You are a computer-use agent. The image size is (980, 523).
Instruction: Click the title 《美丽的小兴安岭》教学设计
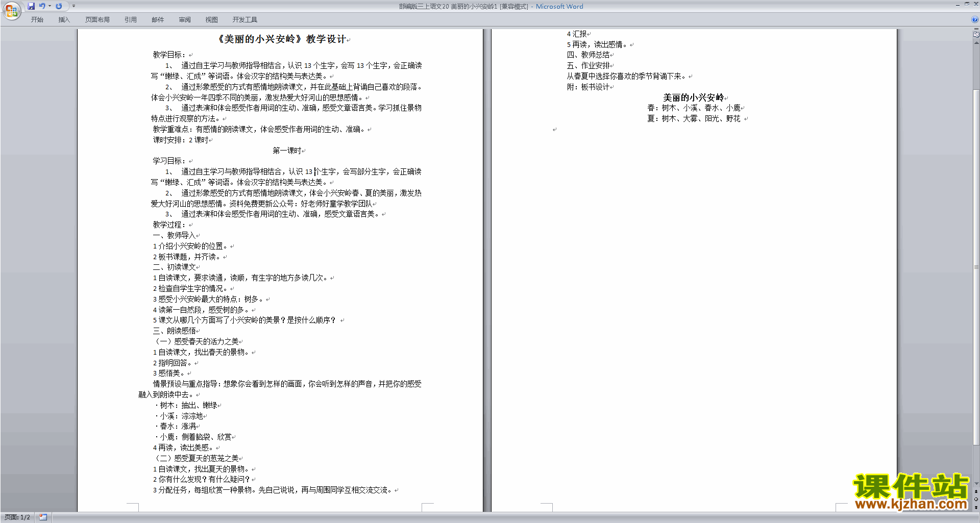coord(283,39)
